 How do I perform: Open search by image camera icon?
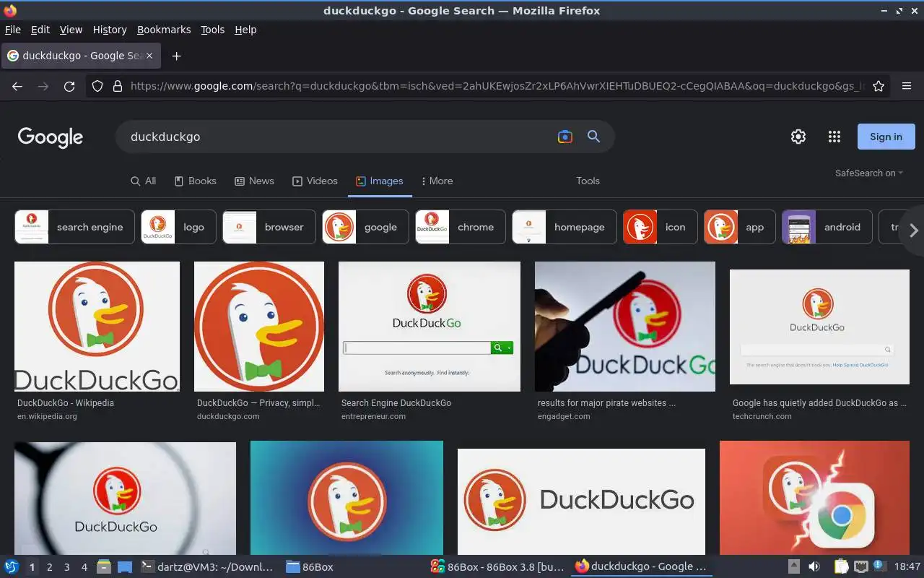click(x=565, y=137)
